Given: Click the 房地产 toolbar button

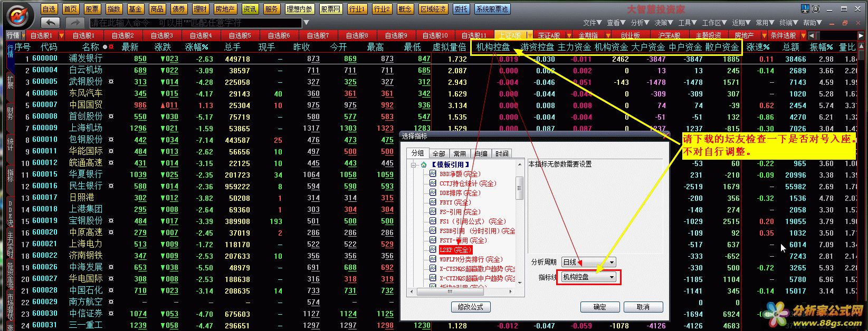Looking at the screenshot, I should click(x=225, y=9).
